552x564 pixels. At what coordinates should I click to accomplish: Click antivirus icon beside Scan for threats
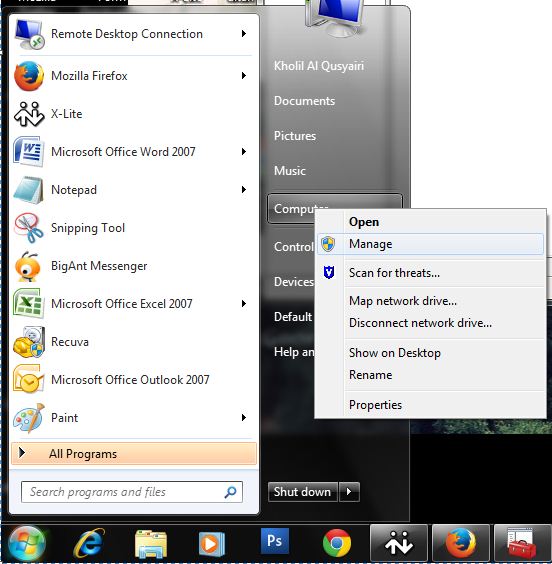(x=329, y=272)
